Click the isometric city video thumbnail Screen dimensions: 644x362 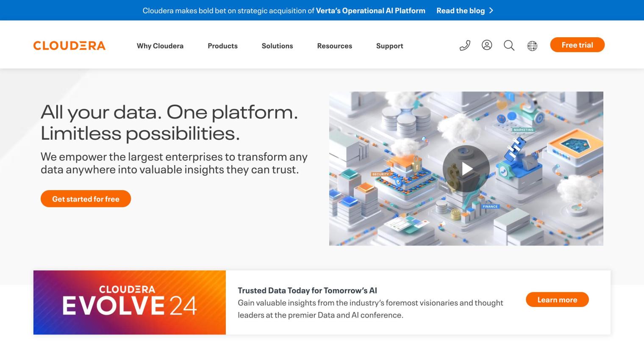click(466, 169)
